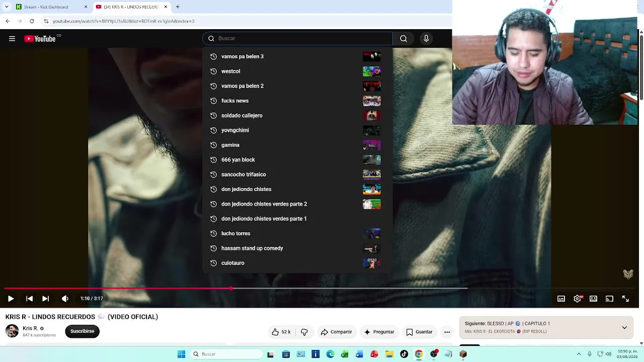Click the 'hassam stand up comedy' suggestion
The image size is (644, 362).
[x=297, y=248]
